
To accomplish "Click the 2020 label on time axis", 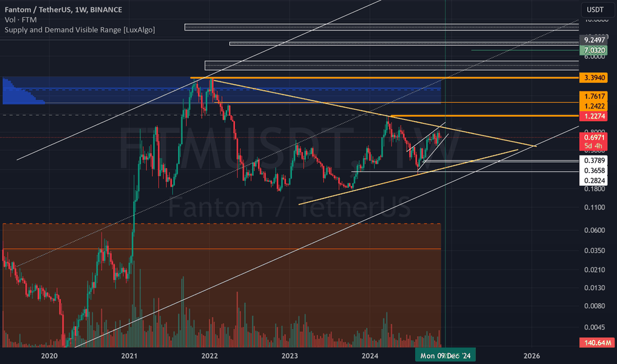I will click(x=49, y=356).
